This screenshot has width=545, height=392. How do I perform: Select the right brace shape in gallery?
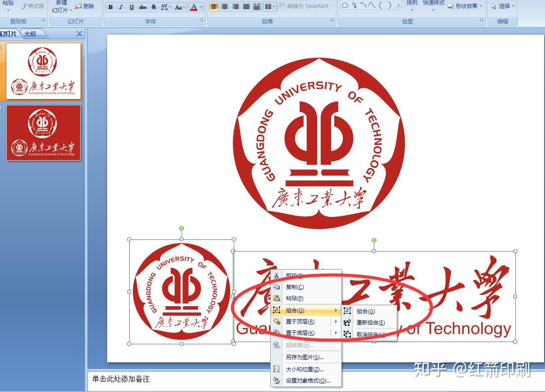click(389, 6)
